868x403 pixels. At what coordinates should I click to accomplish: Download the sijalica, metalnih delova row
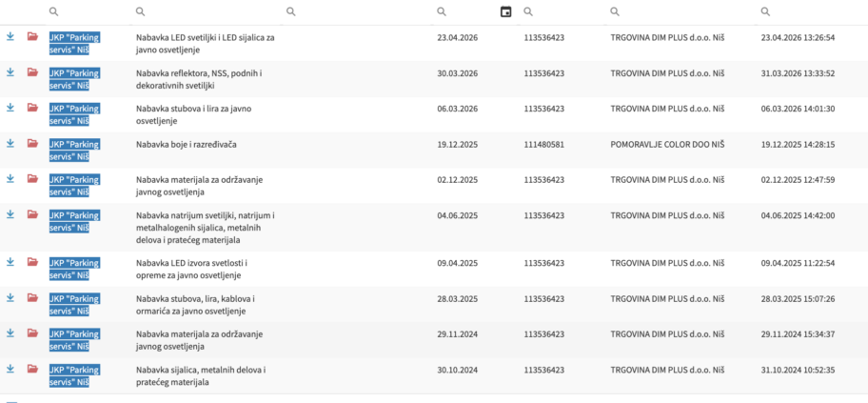(x=10, y=369)
